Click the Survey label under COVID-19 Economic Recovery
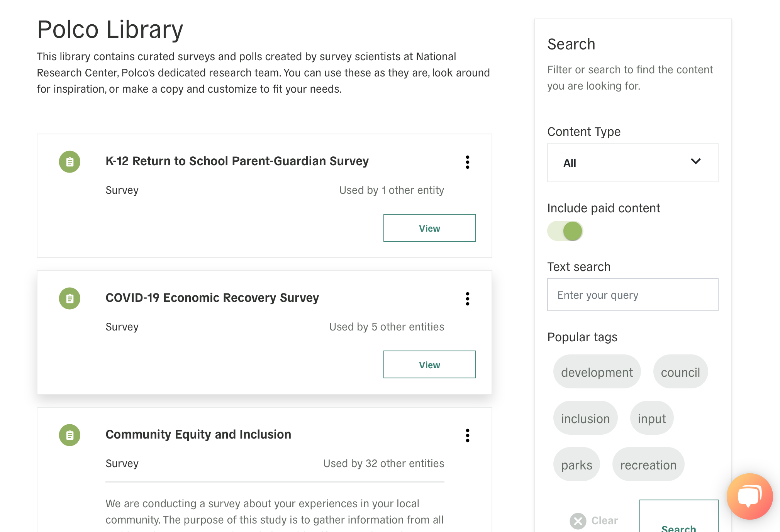 tap(122, 327)
